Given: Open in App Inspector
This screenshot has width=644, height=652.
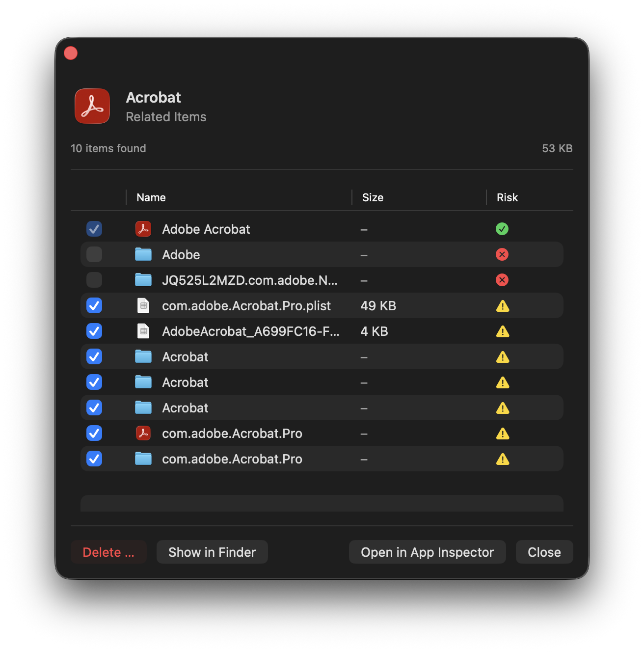Looking at the screenshot, I should click(x=427, y=552).
